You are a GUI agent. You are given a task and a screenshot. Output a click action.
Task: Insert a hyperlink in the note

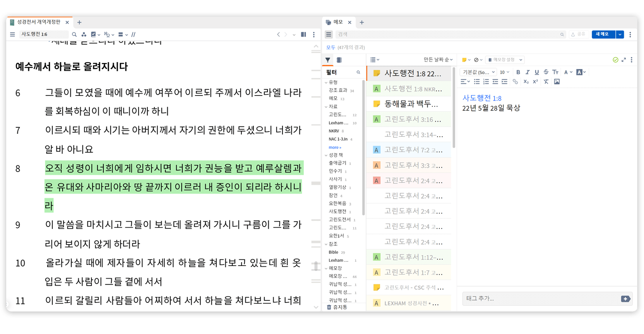(515, 82)
